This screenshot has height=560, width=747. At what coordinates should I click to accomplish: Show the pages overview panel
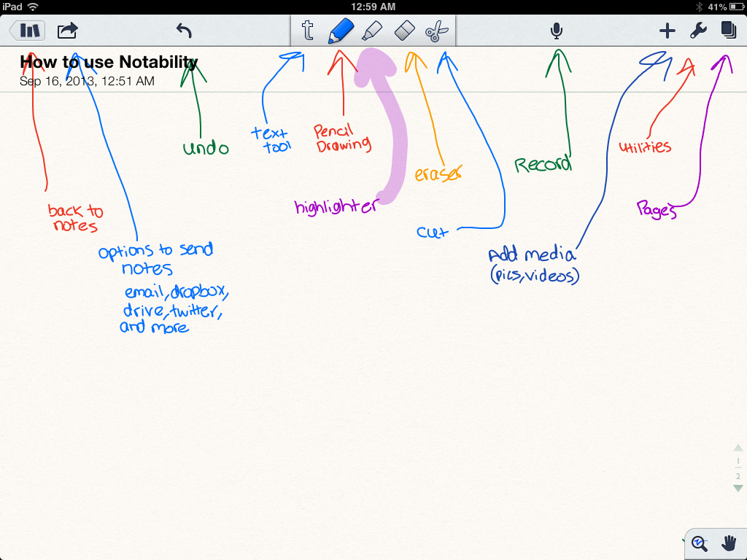click(728, 31)
